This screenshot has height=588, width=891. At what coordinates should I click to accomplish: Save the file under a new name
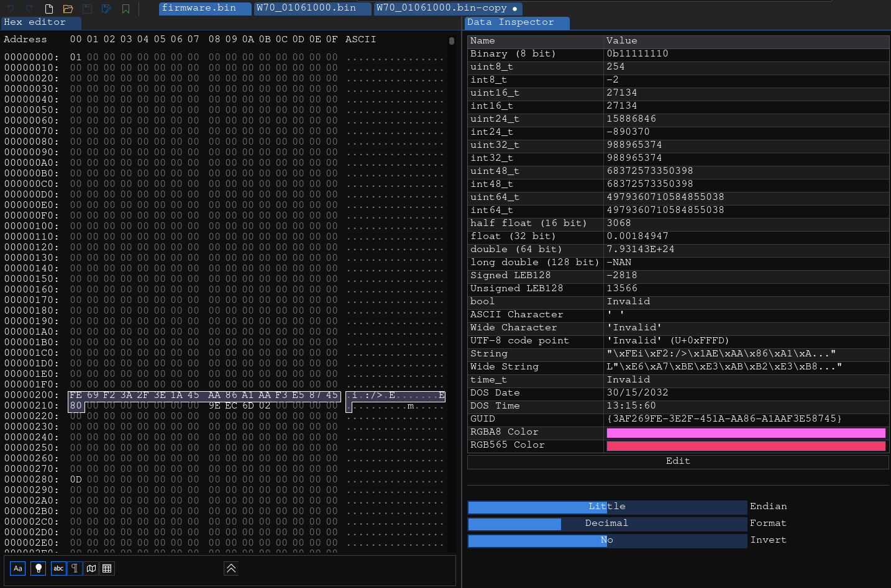pos(106,9)
